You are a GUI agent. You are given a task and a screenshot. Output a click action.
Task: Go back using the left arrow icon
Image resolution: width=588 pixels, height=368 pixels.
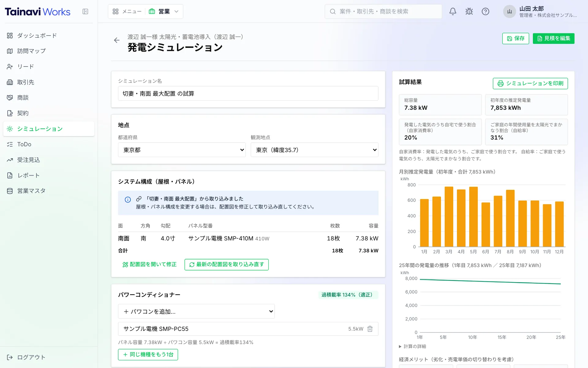[x=117, y=40]
